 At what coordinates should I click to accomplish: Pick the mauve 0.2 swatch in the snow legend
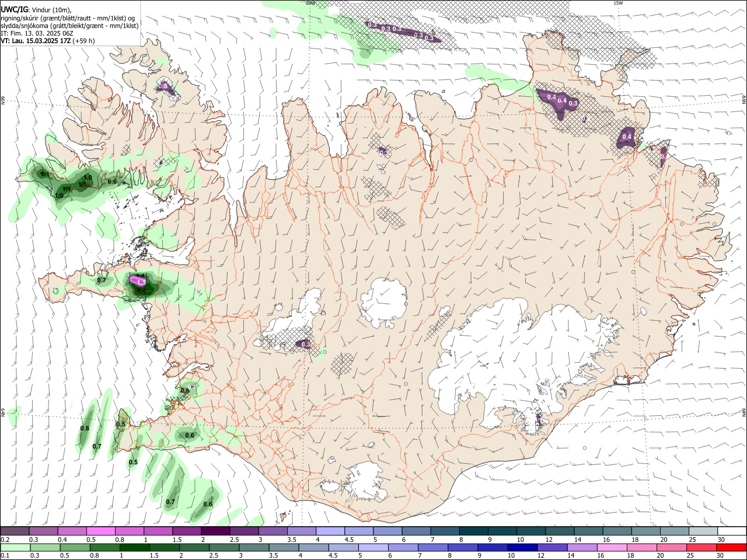(x=15, y=531)
